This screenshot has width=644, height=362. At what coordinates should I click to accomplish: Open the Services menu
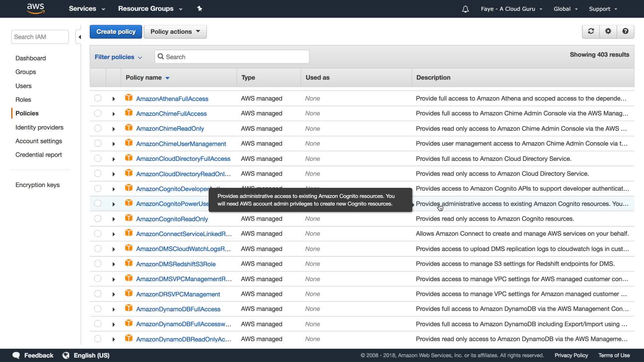[x=87, y=9]
